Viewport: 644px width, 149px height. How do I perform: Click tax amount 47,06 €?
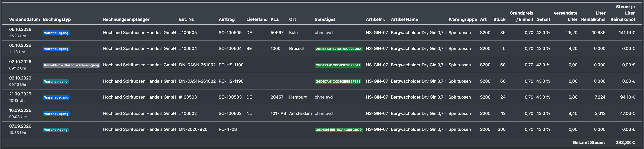(x=627, y=114)
